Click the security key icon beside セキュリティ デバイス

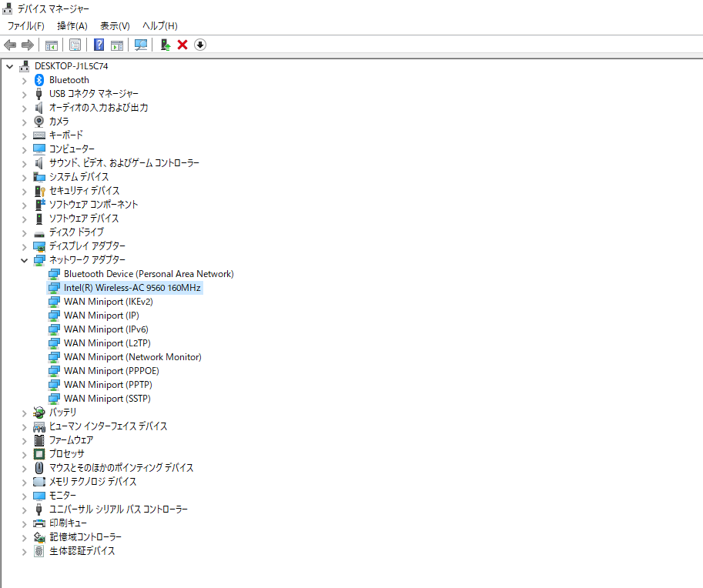click(x=39, y=191)
